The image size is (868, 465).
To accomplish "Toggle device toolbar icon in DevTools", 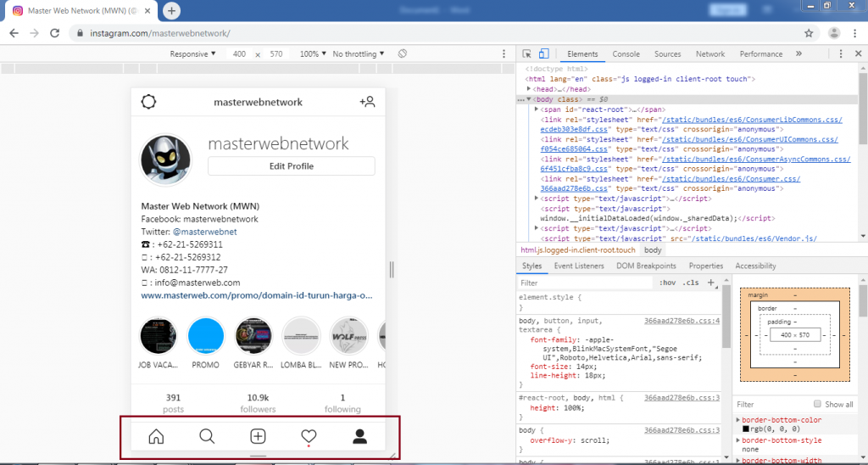I will click(543, 53).
